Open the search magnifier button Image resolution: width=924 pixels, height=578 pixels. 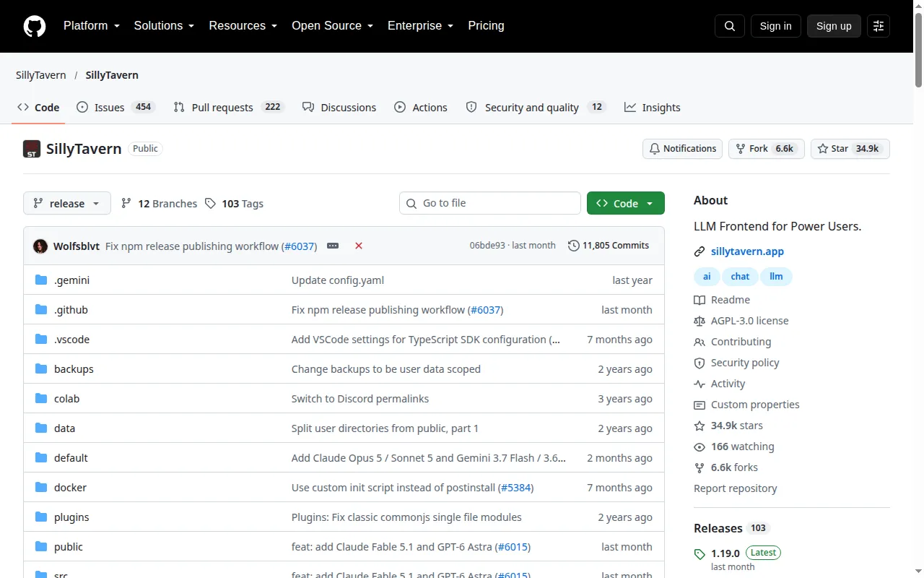730,26
